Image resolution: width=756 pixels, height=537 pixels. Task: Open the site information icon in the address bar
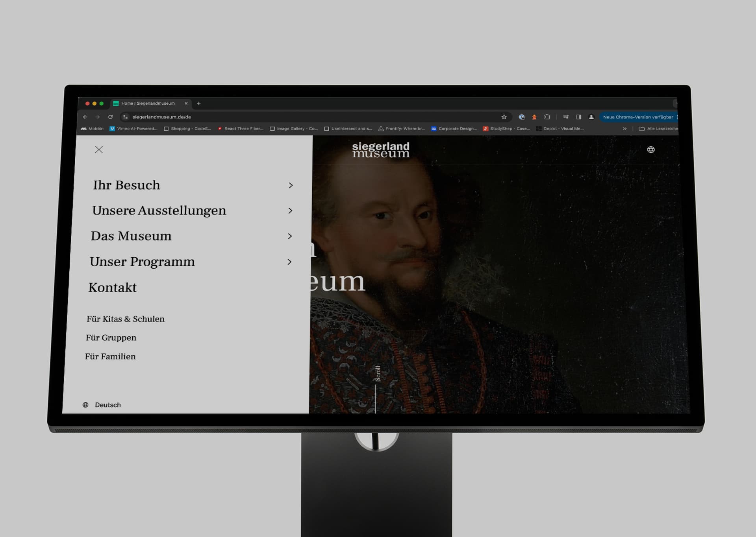point(125,117)
